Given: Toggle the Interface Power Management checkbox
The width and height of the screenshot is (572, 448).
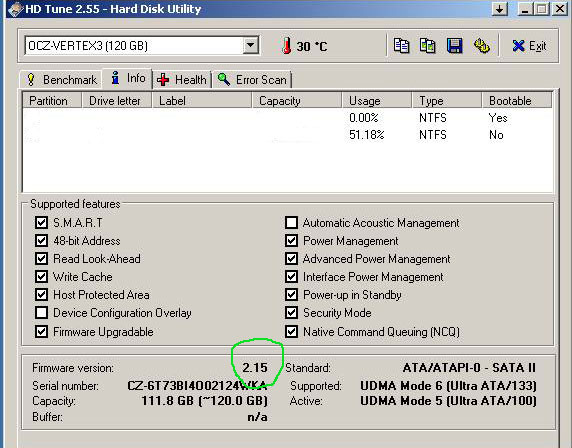Looking at the screenshot, I should coord(291,277).
